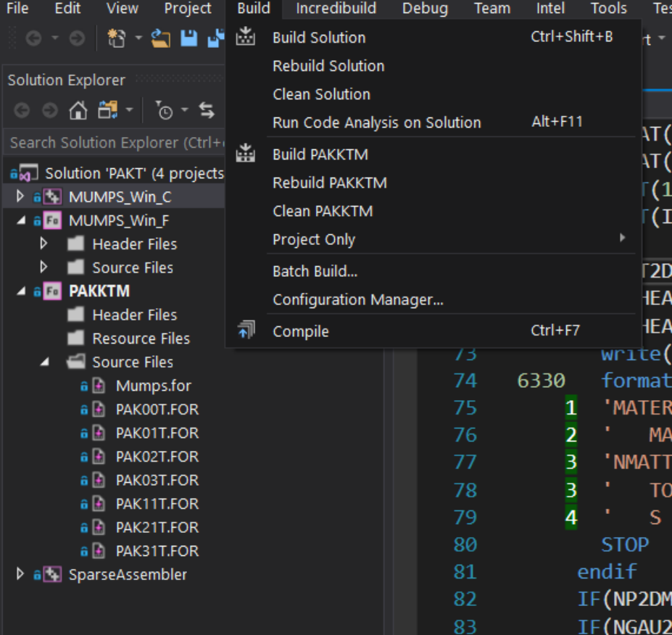This screenshot has width=672, height=635.
Task: Click Sync with Active Document icon
Action: tap(207, 111)
